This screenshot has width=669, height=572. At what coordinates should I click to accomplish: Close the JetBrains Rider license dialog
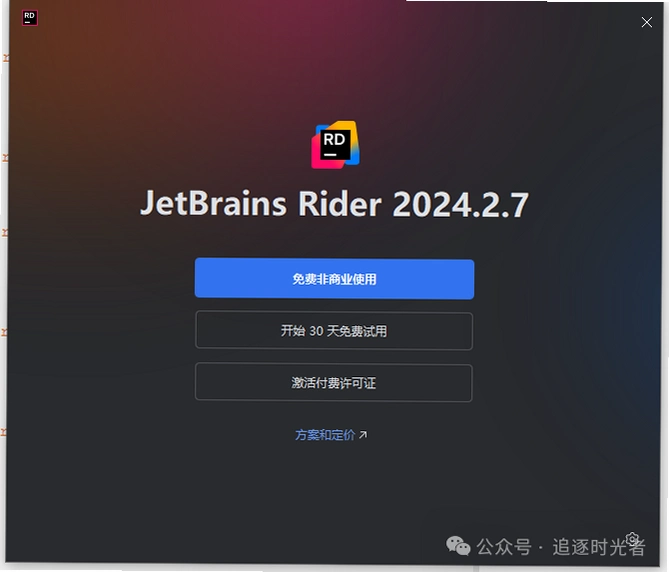(646, 22)
